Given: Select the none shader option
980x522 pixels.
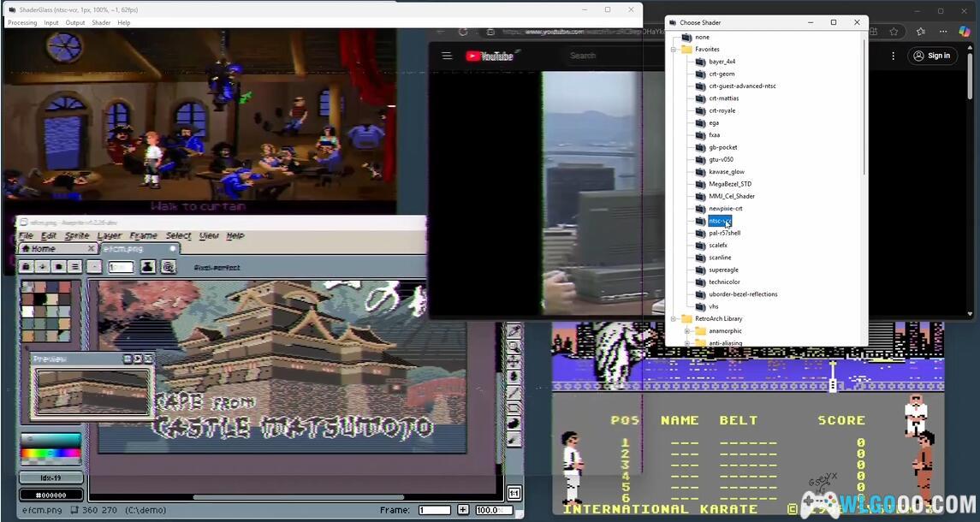Looking at the screenshot, I should pos(702,37).
